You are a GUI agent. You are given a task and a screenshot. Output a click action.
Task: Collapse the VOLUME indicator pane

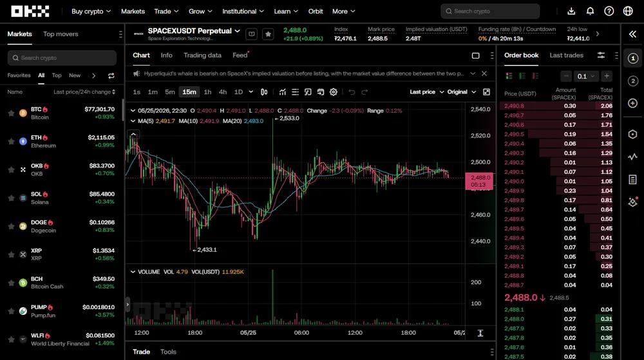(133, 272)
